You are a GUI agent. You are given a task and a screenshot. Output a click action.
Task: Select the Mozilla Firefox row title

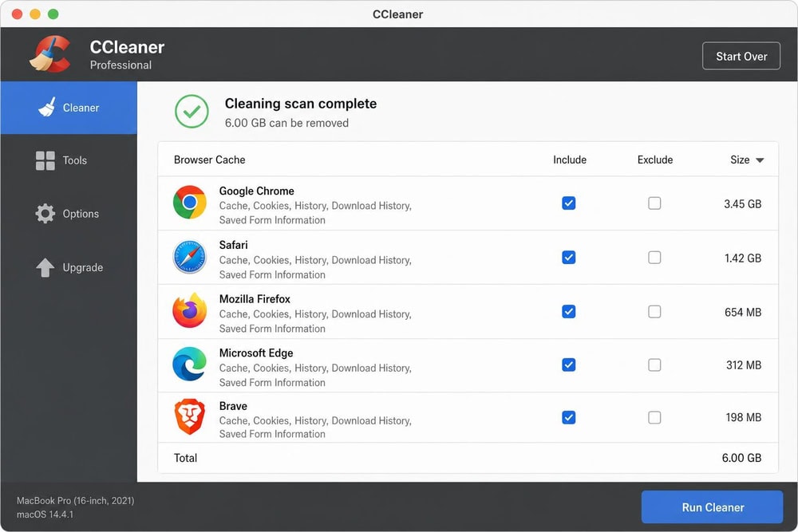(x=255, y=299)
